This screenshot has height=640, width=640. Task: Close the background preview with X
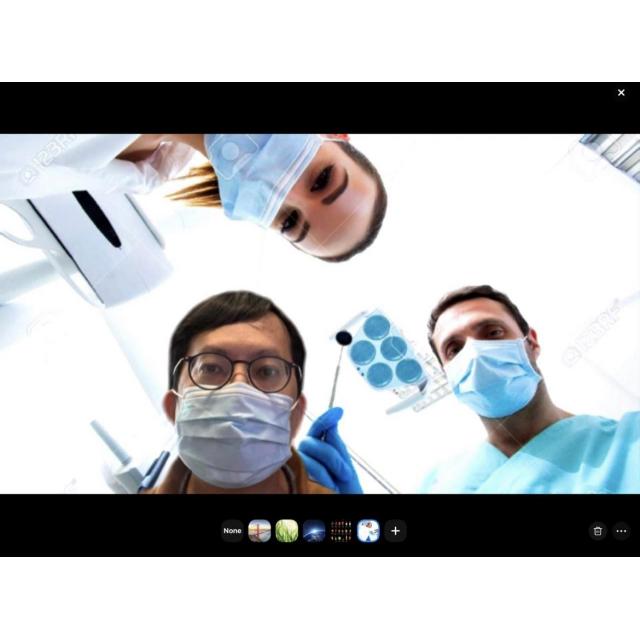pyautogui.click(x=621, y=93)
